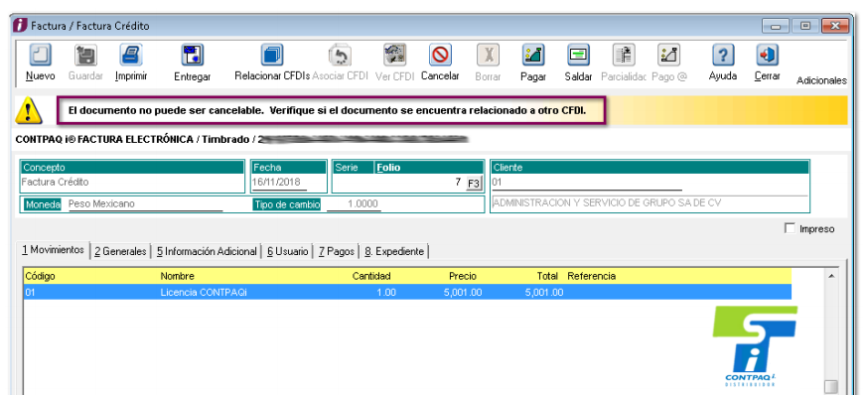The width and height of the screenshot is (868, 395).
Task: Click the Referencia column header
Action: coord(592,276)
